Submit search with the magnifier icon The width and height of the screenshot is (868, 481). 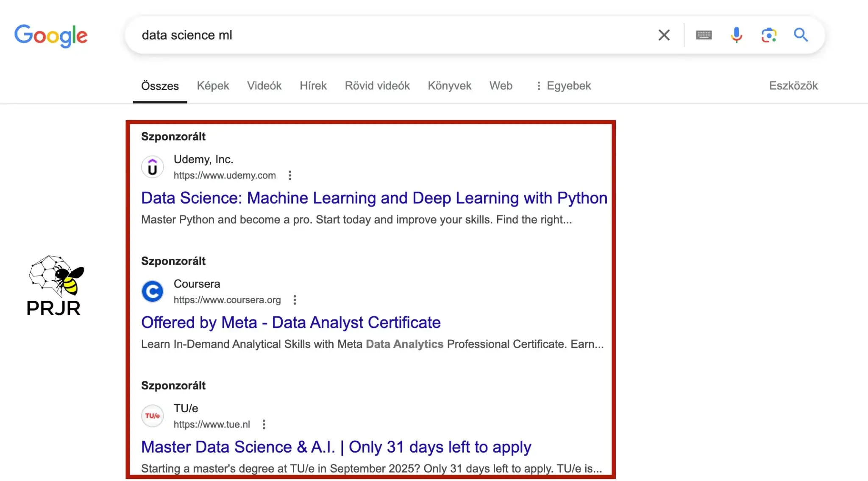click(801, 35)
